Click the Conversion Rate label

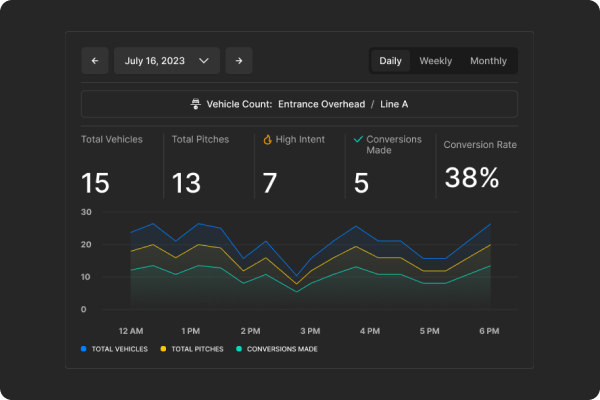480,145
